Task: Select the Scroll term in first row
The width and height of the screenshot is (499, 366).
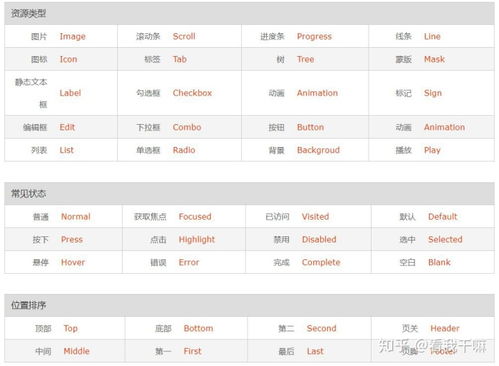Action: 184,36
